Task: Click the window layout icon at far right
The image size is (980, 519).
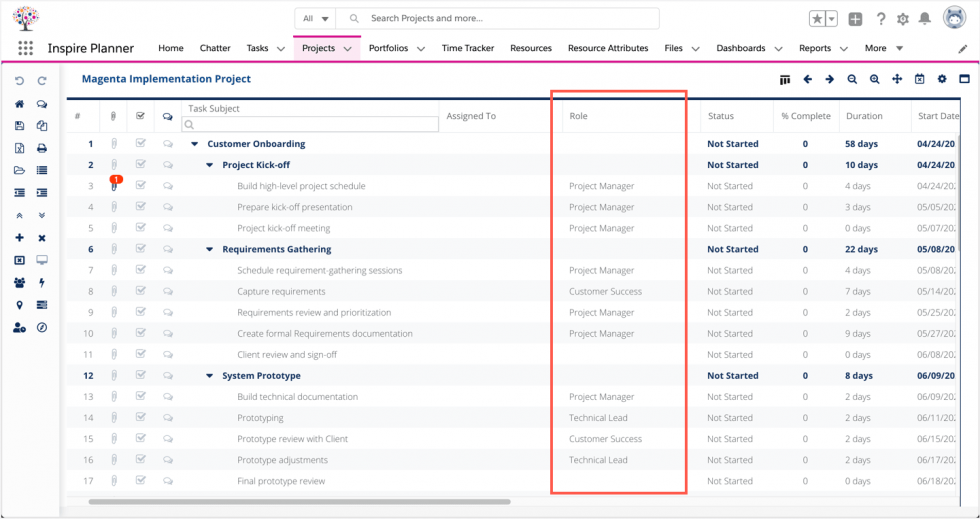Action: [964, 79]
